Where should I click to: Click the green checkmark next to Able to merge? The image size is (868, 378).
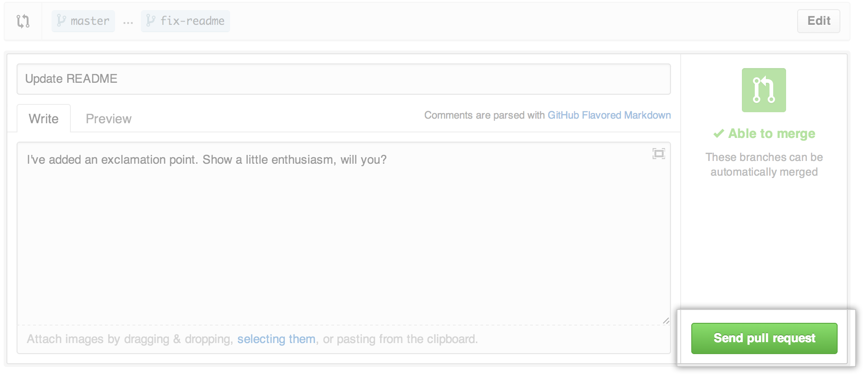pos(718,134)
